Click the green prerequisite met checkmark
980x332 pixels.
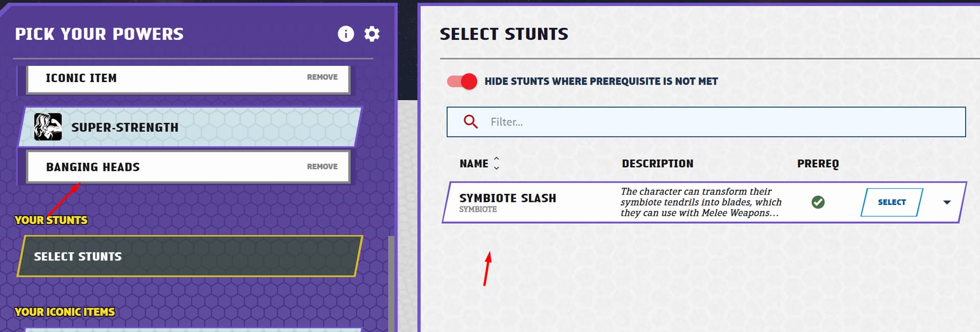(x=818, y=202)
